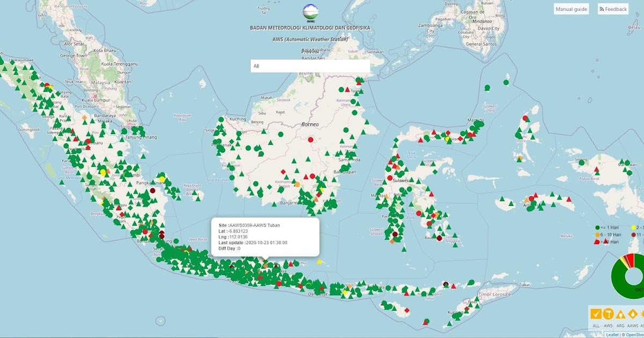This screenshot has height=338, width=644.
Task: Toggle the AAWS diamond station filter
Action: point(632,313)
